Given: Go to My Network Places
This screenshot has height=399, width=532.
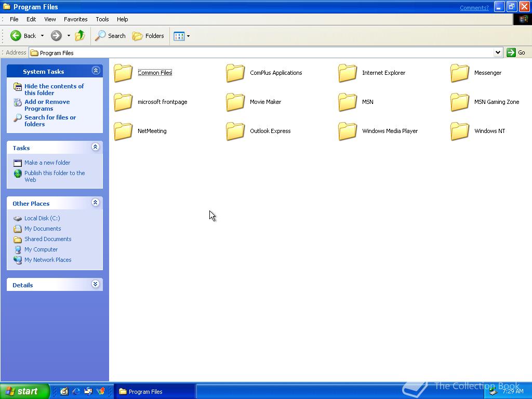Looking at the screenshot, I should tap(48, 260).
